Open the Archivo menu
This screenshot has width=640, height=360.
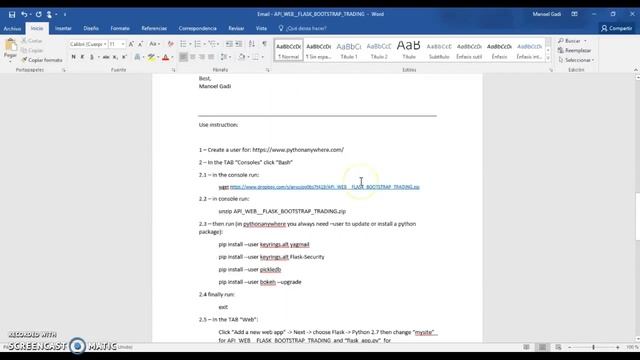click(12, 29)
